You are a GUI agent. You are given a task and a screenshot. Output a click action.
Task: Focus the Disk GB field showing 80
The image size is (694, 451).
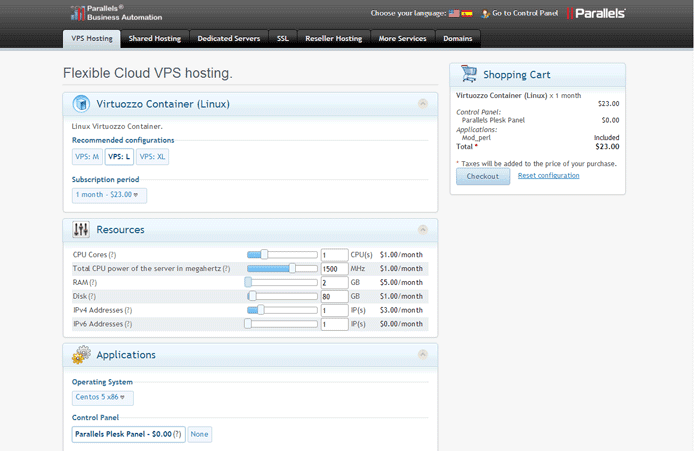click(334, 297)
